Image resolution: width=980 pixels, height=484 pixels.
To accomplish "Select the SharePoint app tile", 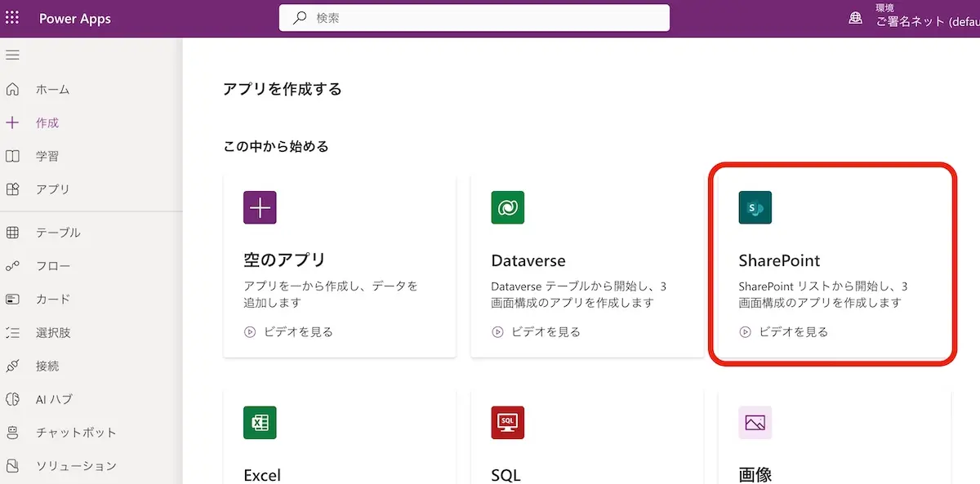I will 832,265.
